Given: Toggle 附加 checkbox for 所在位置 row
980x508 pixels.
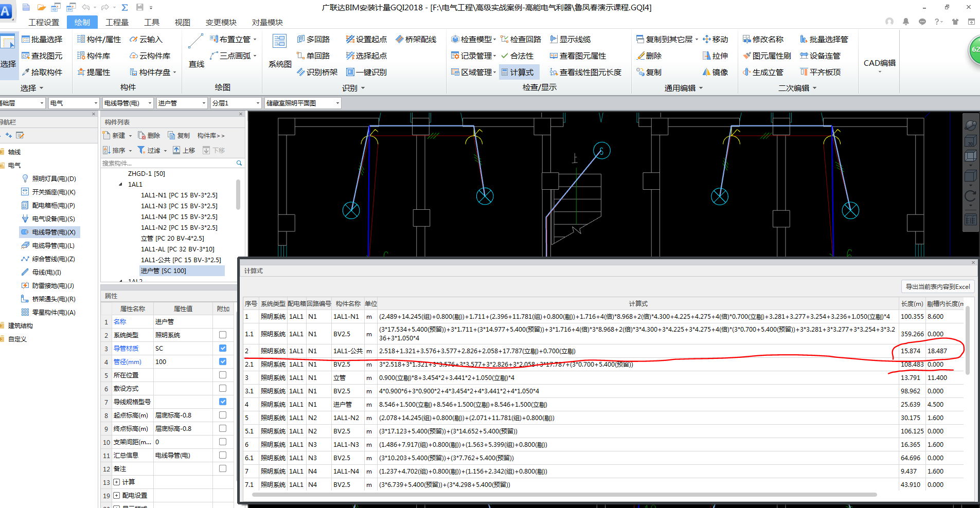Looking at the screenshot, I should click(223, 375).
